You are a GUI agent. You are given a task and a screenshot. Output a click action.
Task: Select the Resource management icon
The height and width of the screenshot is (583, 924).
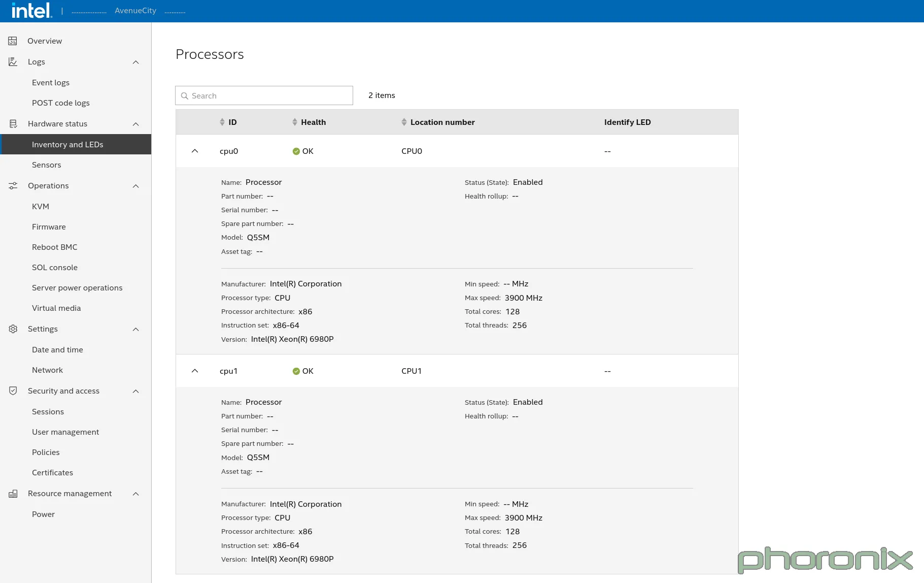(12, 493)
